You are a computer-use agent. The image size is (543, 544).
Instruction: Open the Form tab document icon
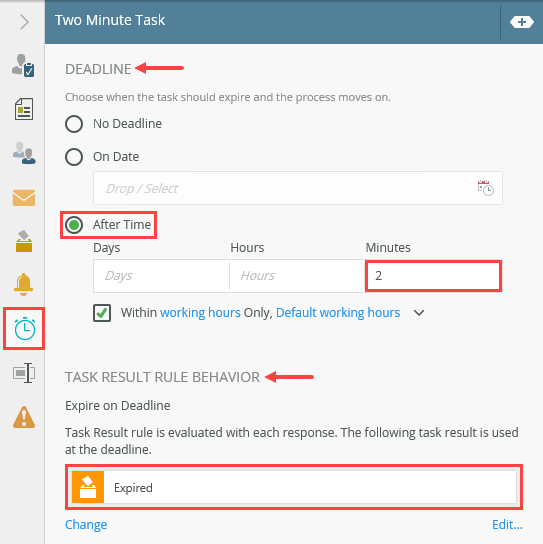(x=24, y=109)
